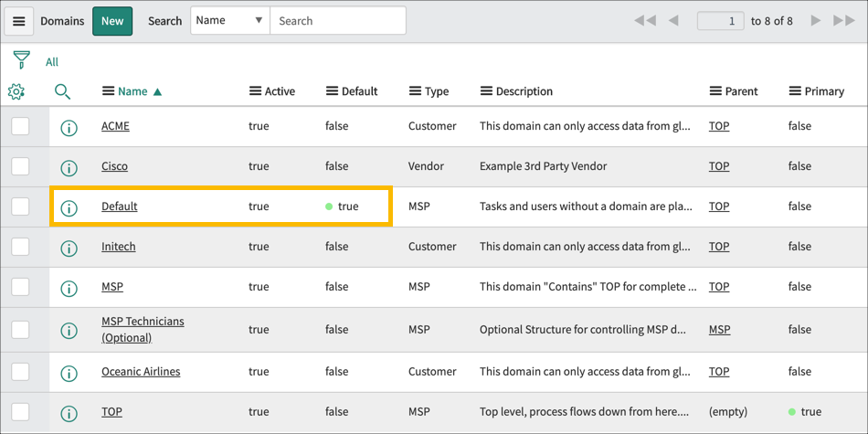Open the Description column options menu
The height and width of the screenshot is (434, 868).
(486, 91)
